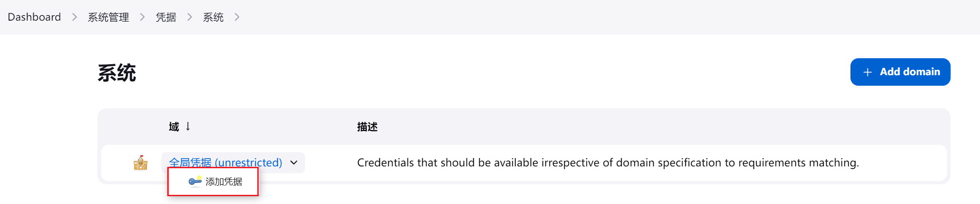
Task: Go to Dashboard breadcrumb link
Action: pos(34,17)
